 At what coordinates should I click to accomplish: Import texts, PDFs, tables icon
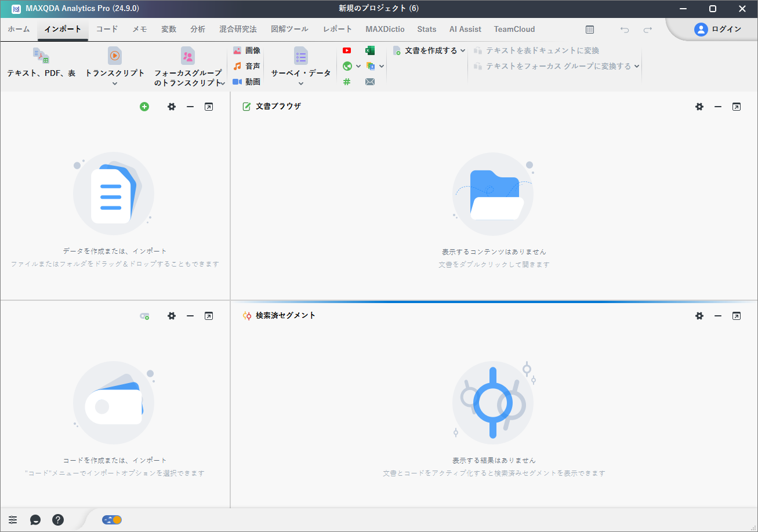pyautogui.click(x=41, y=56)
